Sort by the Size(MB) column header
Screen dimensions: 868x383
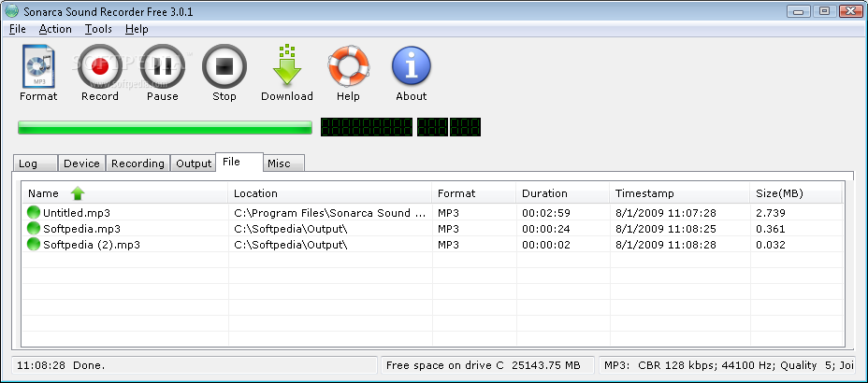pos(796,193)
